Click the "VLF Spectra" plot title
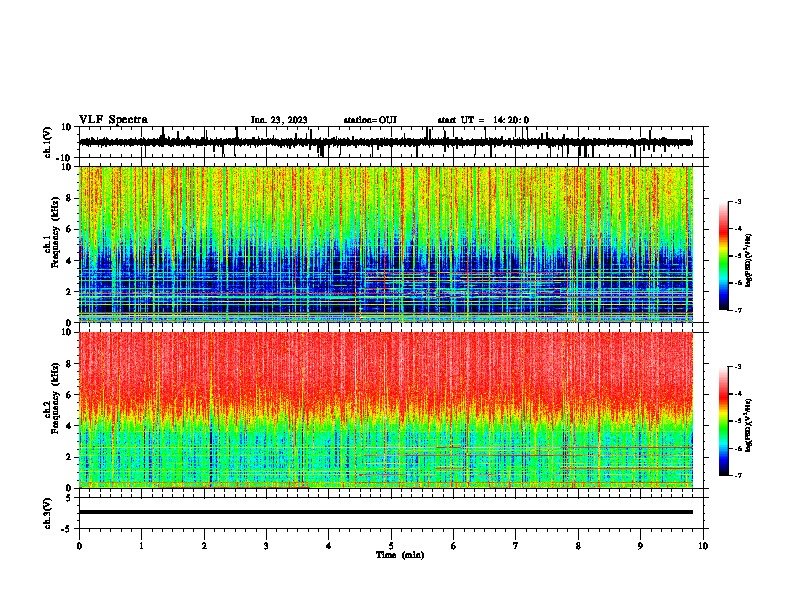 tap(113, 120)
